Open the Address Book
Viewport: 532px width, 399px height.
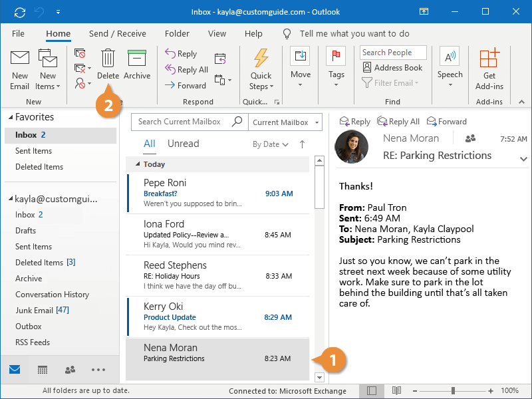point(392,68)
